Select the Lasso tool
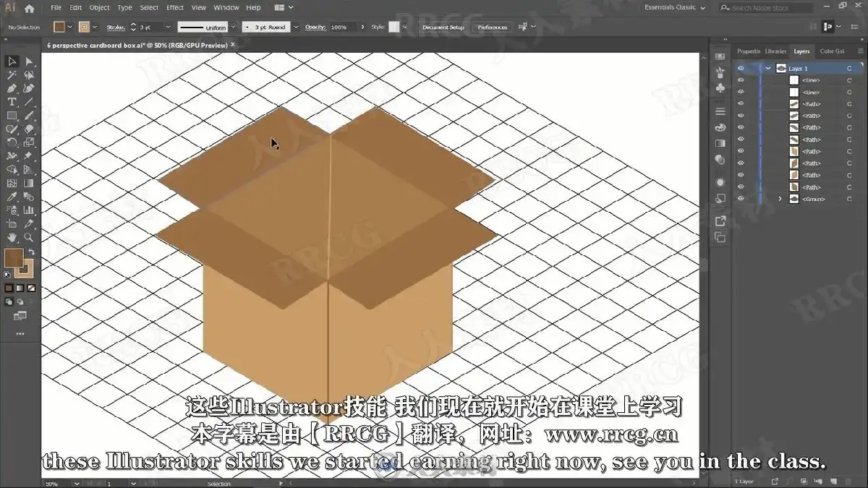Viewport: 868px width, 488px height. click(x=29, y=75)
